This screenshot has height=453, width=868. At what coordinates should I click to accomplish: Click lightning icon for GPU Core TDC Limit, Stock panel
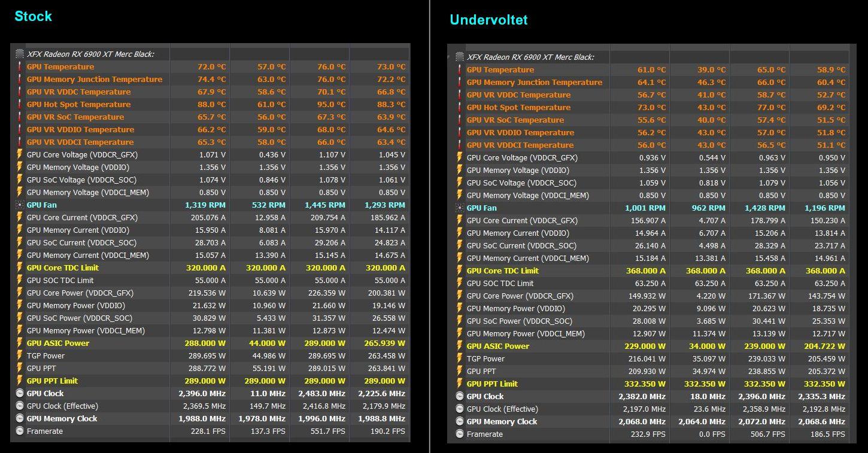(x=20, y=267)
